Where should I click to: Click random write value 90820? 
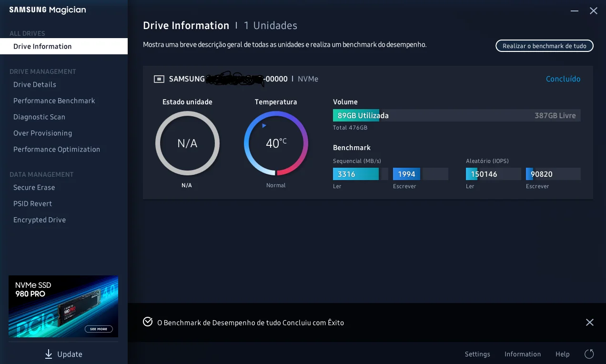point(542,174)
